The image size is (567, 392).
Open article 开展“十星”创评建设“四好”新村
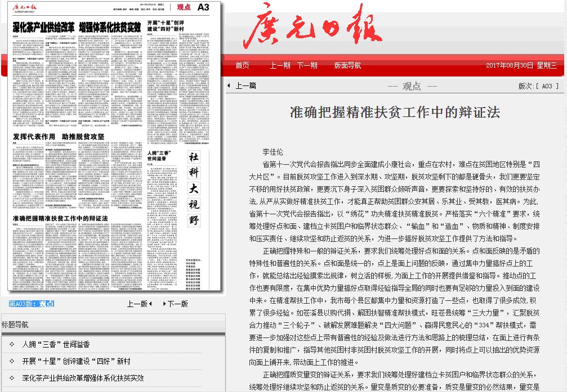tap(76, 361)
